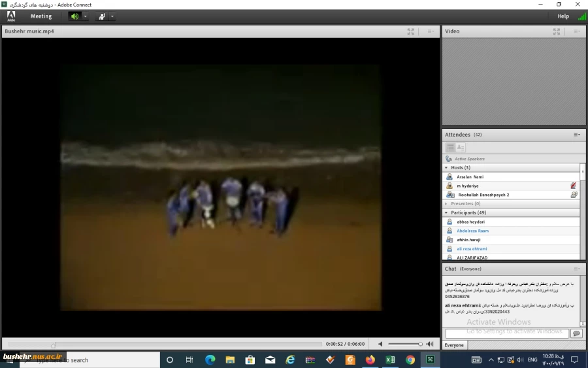Launch Microsoft Edge from taskbar
This screenshot has width=588, height=368.
[x=210, y=360]
